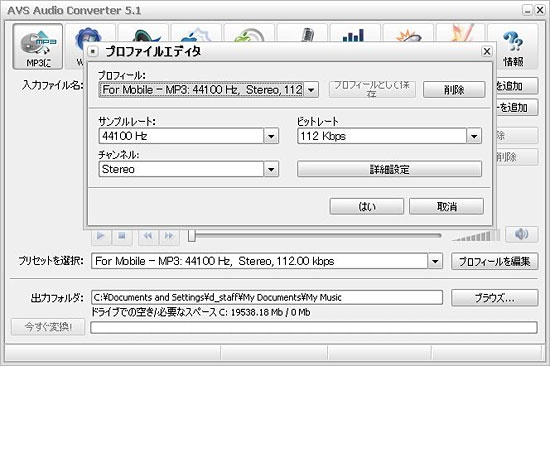Click the ドライブでの空き/必要なスペース text
550x466 pixels.
point(201,312)
